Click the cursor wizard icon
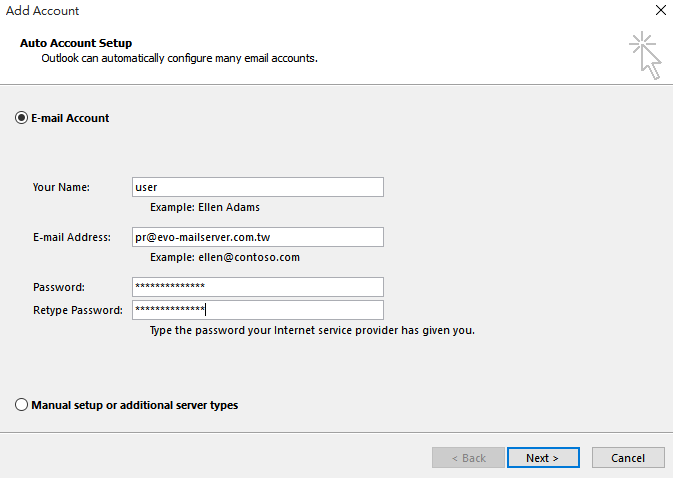 (645, 55)
